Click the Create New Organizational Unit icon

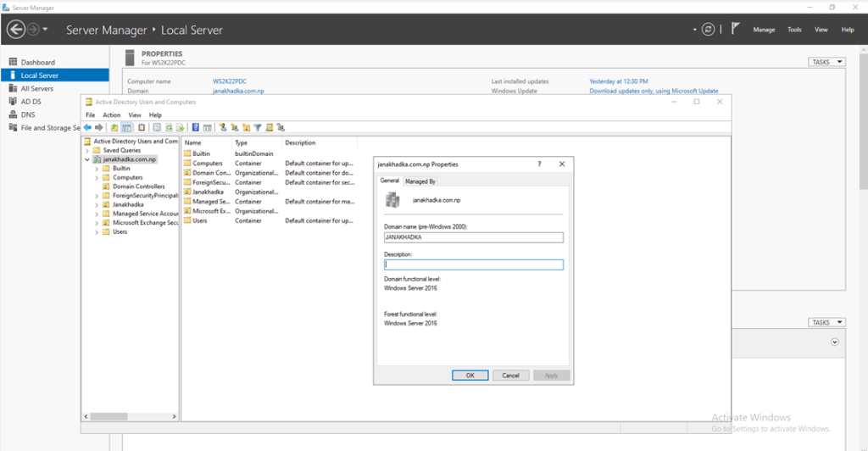pos(247,127)
